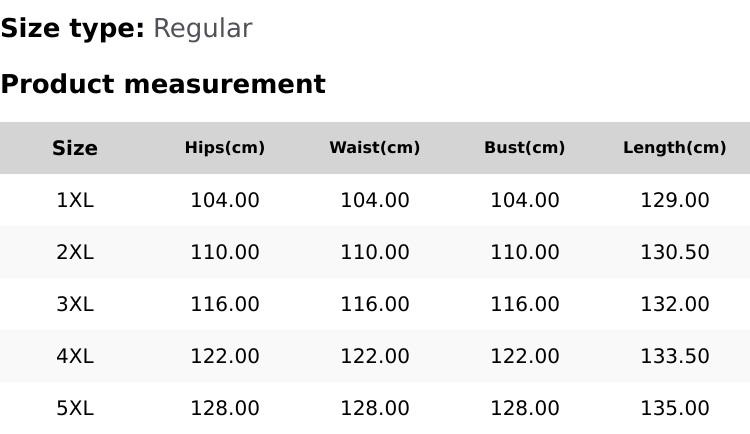Viewport: 750px width, 434px height.
Task: Click the 5XL size row label
Action: tap(75, 408)
